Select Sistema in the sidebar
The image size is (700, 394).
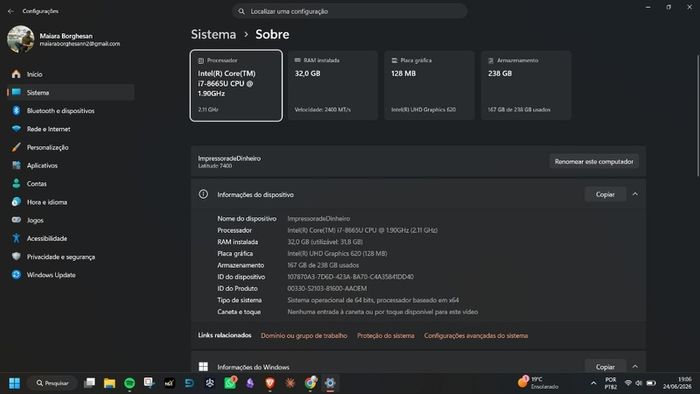71,92
